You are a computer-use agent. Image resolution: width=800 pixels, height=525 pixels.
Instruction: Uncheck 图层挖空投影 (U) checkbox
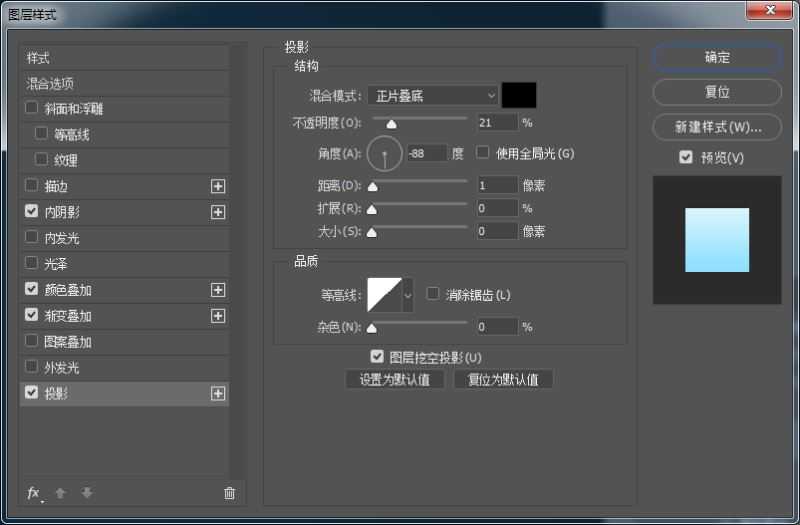click(x=377, y=356)
